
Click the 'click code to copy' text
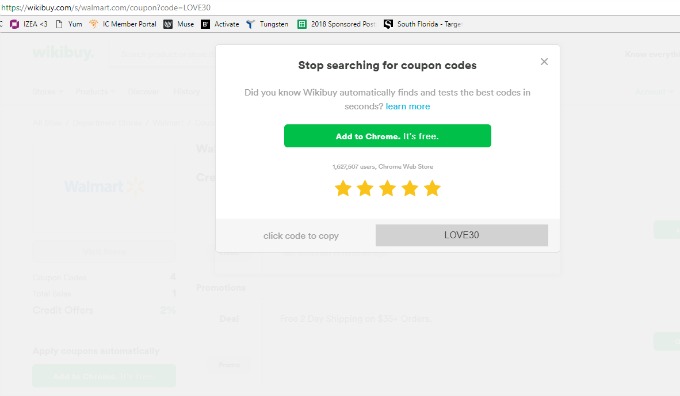[301, 236]
